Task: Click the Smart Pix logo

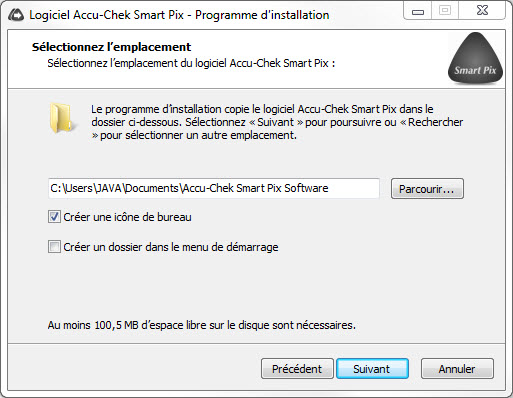Action: (475, 58)
